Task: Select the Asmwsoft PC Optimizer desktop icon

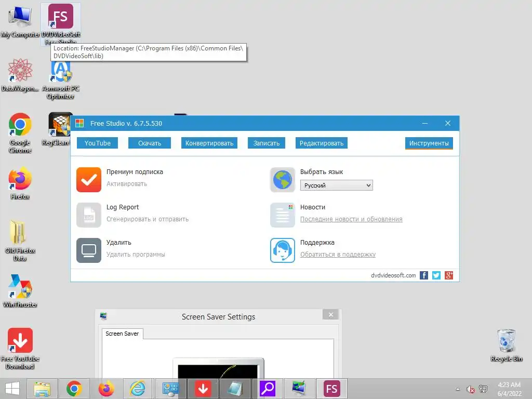Action: click(x=61, y=79)
